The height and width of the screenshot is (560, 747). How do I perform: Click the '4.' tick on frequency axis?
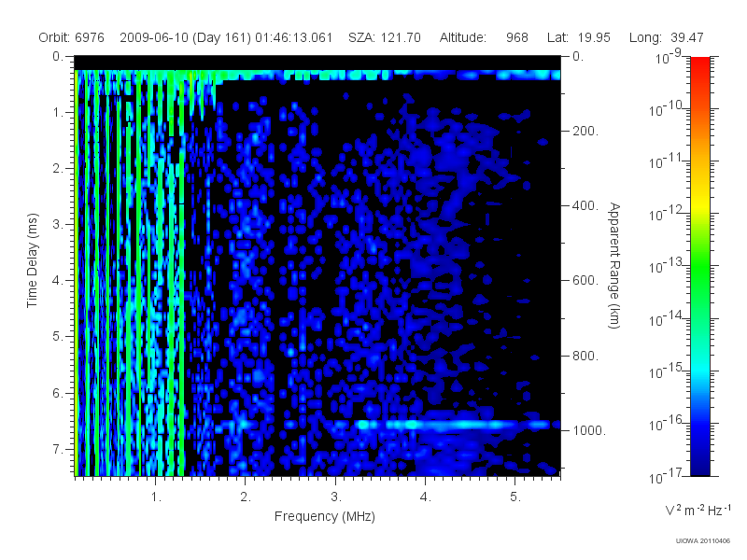click(x=426, y=497)
